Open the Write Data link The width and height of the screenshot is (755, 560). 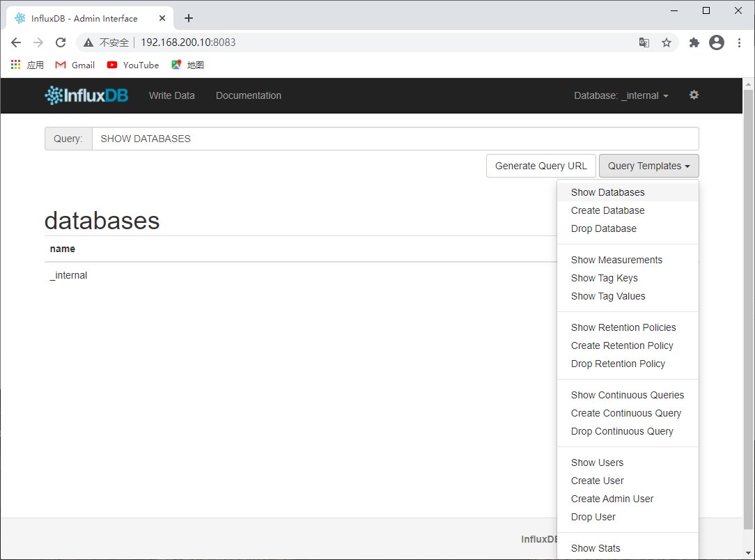[172, 95]
